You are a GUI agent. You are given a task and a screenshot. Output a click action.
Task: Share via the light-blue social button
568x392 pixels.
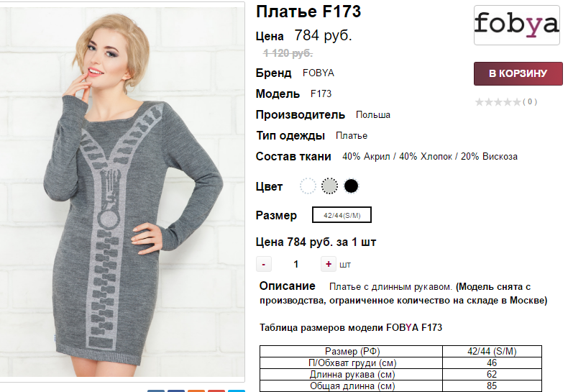pyautogui.click(x=237, y=391)
